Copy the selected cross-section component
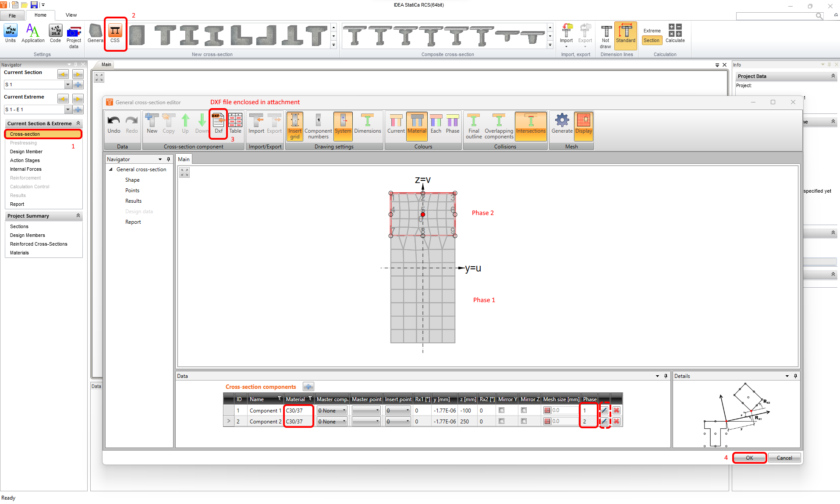Viewport: 840px width, 504px height. pos(169,124)
